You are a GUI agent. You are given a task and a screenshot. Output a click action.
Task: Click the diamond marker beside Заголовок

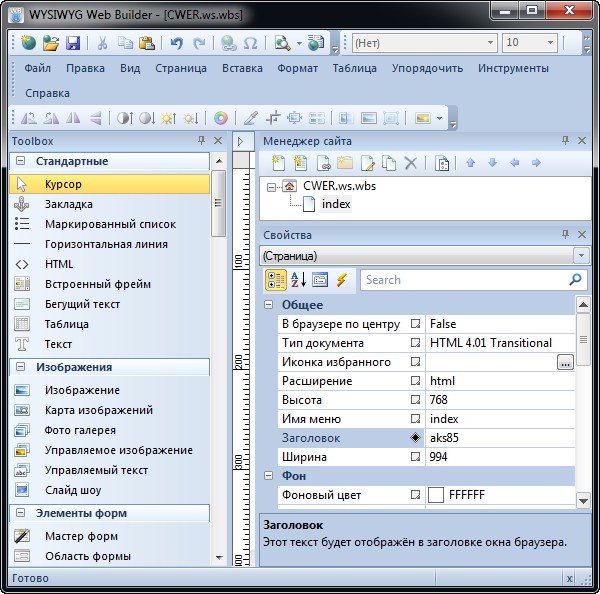tap(415, 437)
